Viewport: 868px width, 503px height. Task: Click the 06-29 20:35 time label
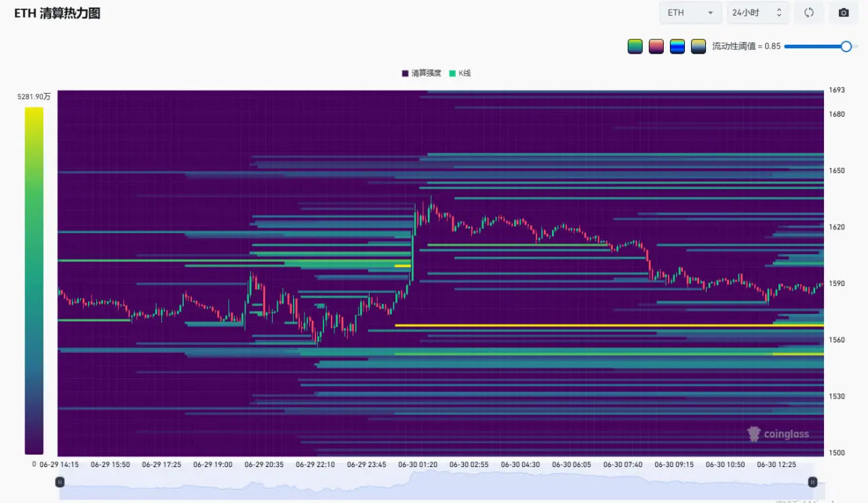pyautogui.click(x=264, y=464)
